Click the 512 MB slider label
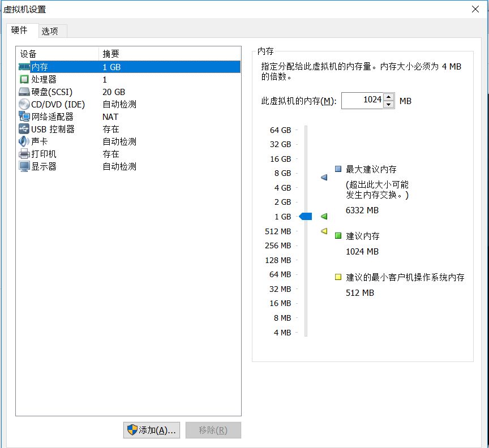This screenshot has height=448, width=489. (278, 231)
